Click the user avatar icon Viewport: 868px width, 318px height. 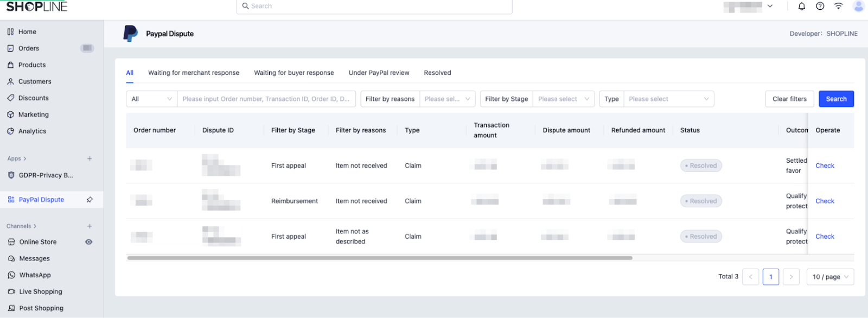(x=858, y=7)
